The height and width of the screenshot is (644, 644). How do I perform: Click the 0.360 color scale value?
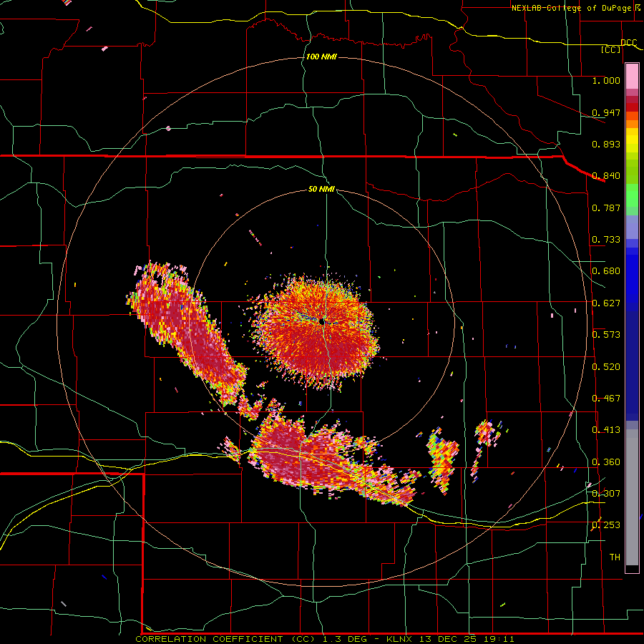pos(606,462)
